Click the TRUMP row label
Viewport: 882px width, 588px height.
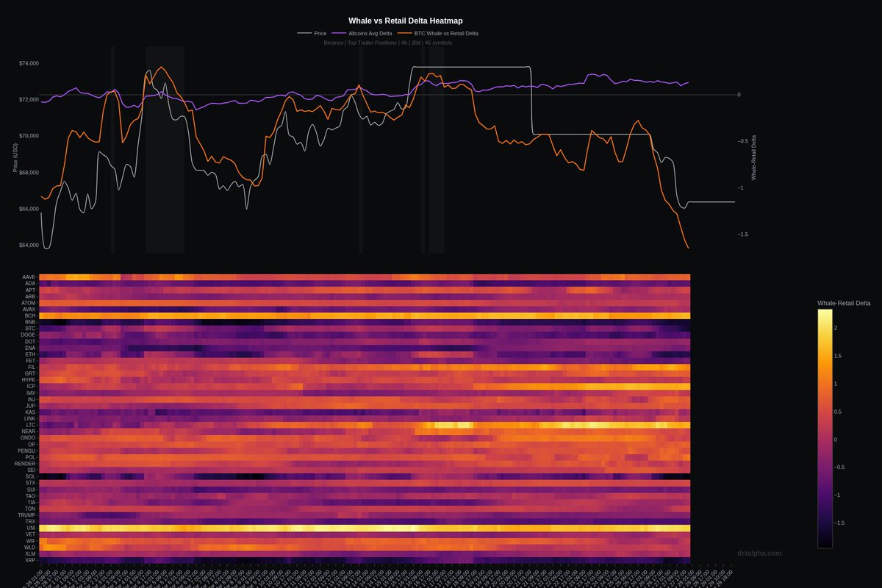(27, 515)
